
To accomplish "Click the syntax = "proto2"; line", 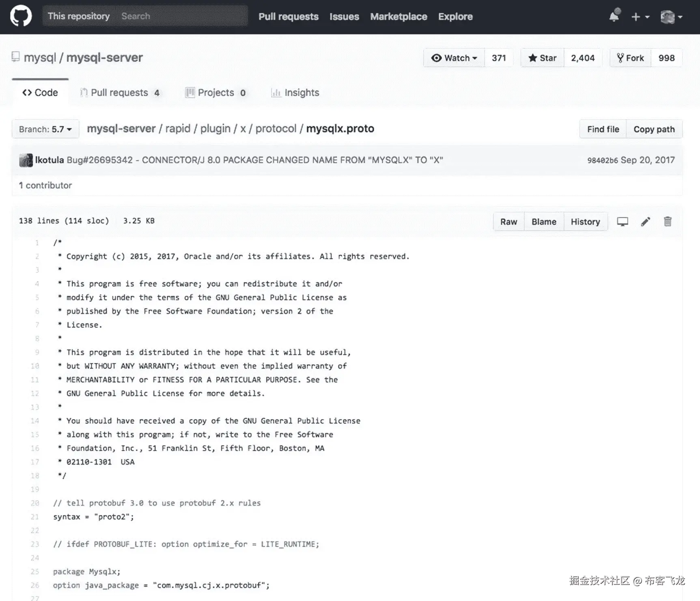I will (x=93, y=517).
